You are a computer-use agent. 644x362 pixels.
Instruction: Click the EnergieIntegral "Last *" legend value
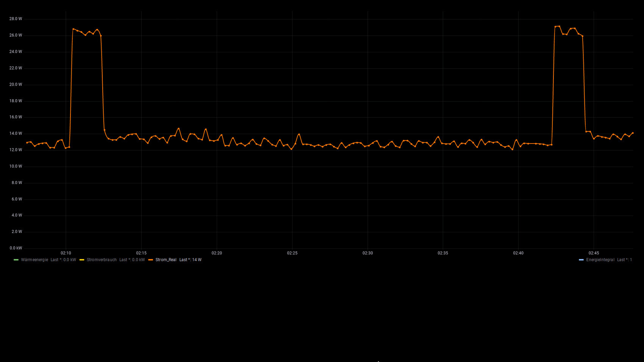pos(624,260)
